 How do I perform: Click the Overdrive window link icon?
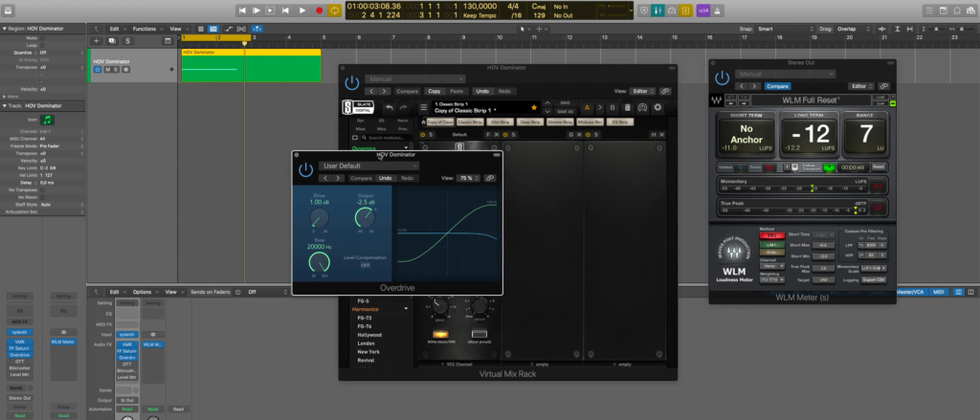coord(491,178)
